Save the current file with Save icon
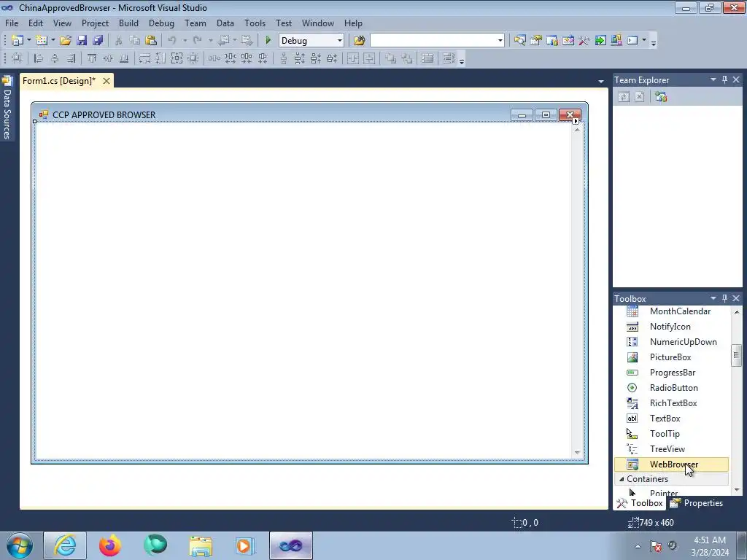This screenshot has width=747, height=560. coord(82,41)
